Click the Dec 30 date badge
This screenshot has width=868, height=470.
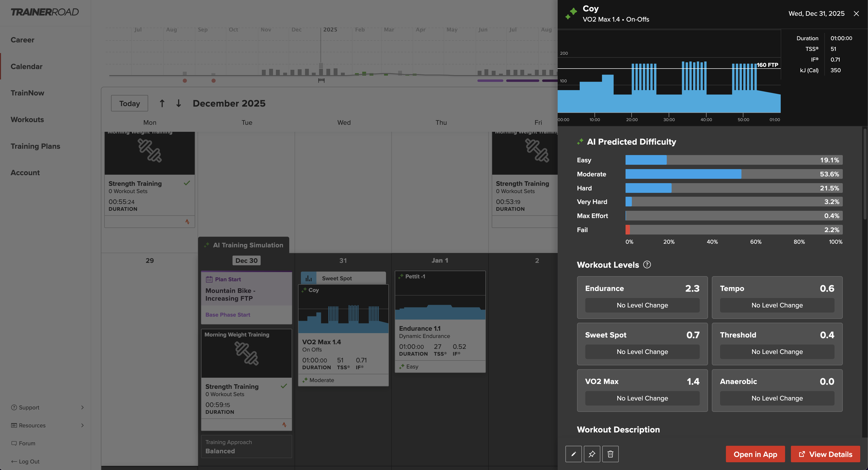246,261
